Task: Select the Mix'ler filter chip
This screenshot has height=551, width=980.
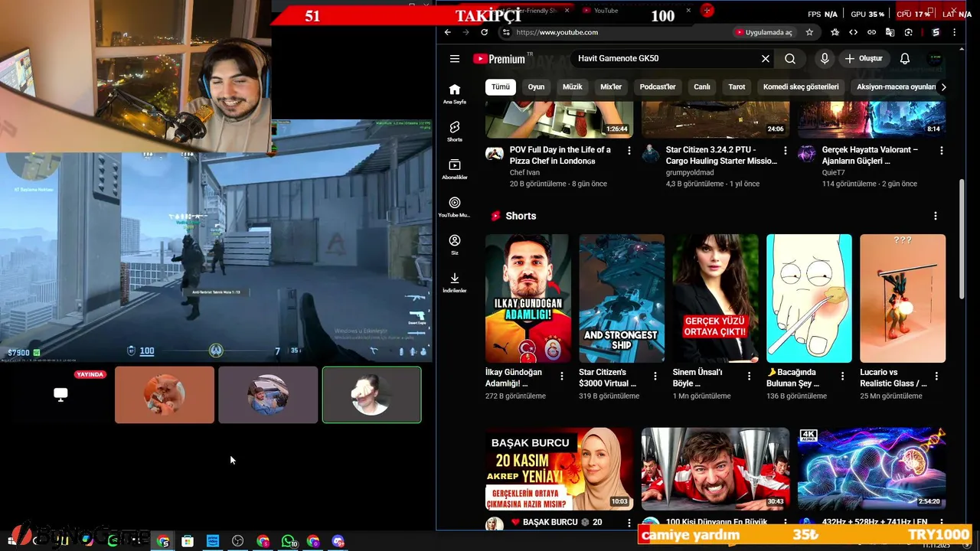Action: 611,86
